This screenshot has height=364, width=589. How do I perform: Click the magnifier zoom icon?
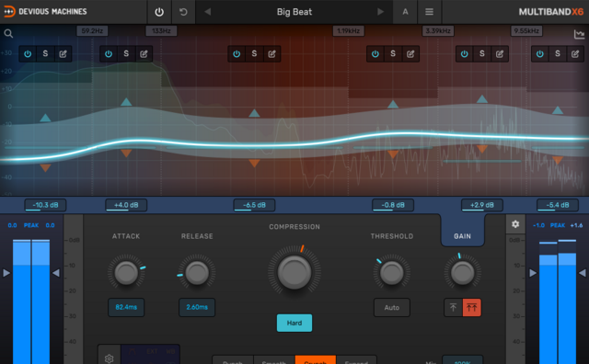pos(8,34)
